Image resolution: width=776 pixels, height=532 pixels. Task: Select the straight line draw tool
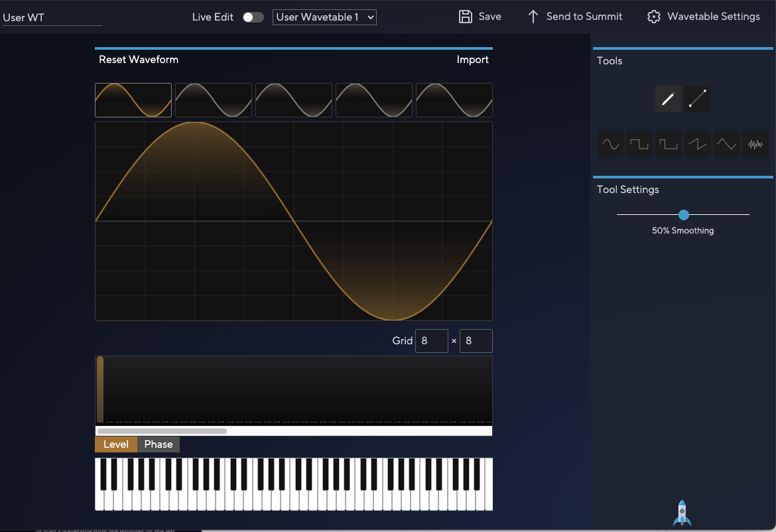click(697, 99)
